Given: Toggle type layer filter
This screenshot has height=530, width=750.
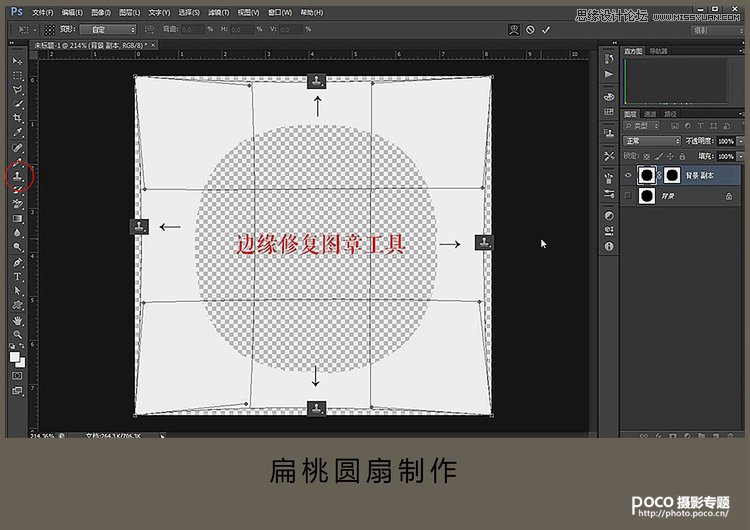Looking at the screenshot, I should coord(700,126).
